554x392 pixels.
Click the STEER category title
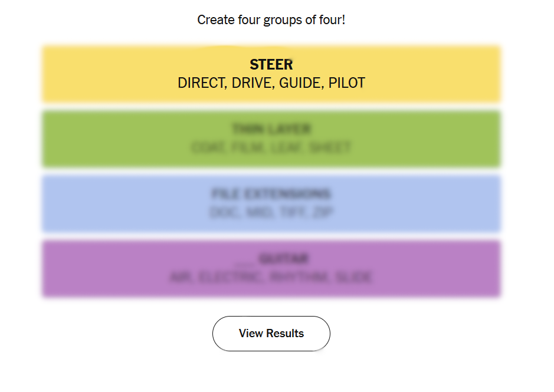[271, 64]
